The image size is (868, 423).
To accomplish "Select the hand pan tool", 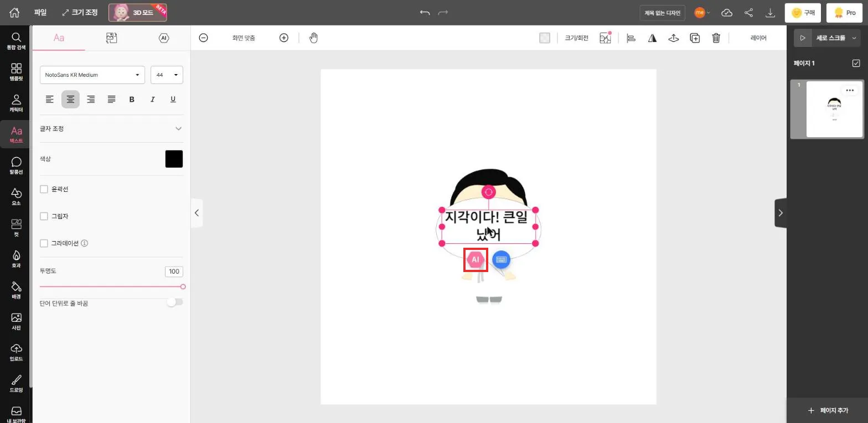I will (314, 38).
